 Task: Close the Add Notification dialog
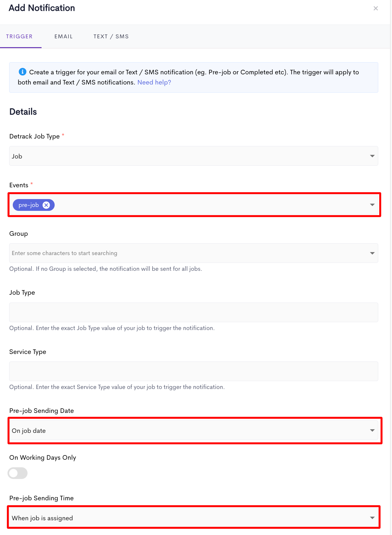[376, 9]
